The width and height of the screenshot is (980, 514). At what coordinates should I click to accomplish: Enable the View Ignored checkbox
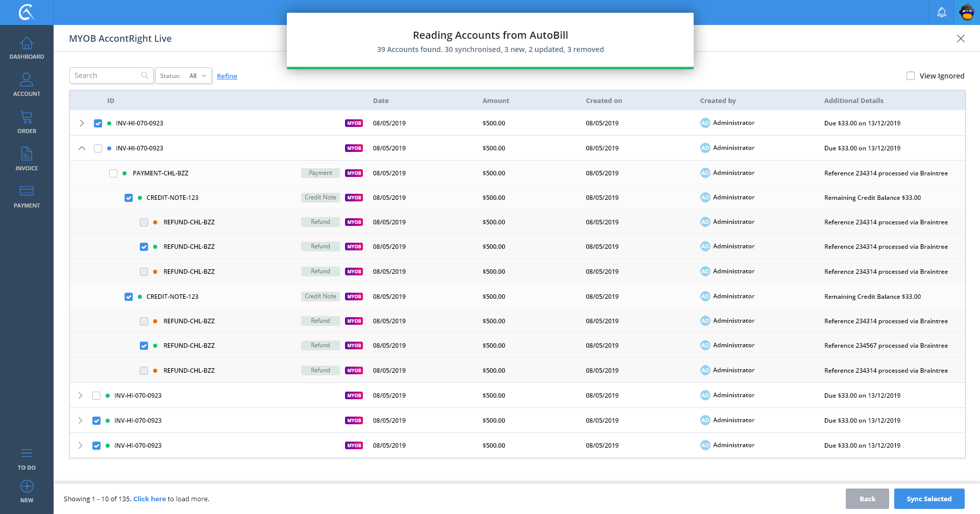coord(911,76)
